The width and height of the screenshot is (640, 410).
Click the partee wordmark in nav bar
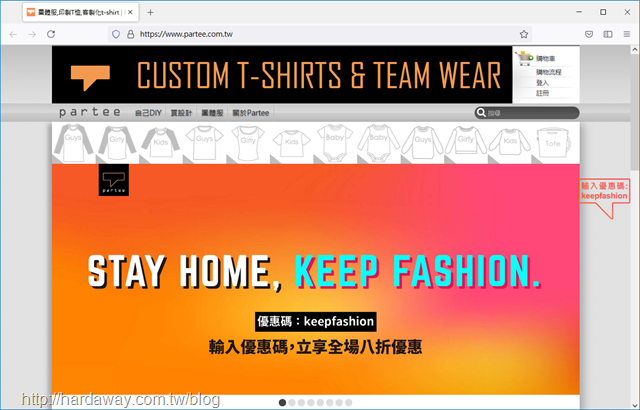tap(90, 112)
